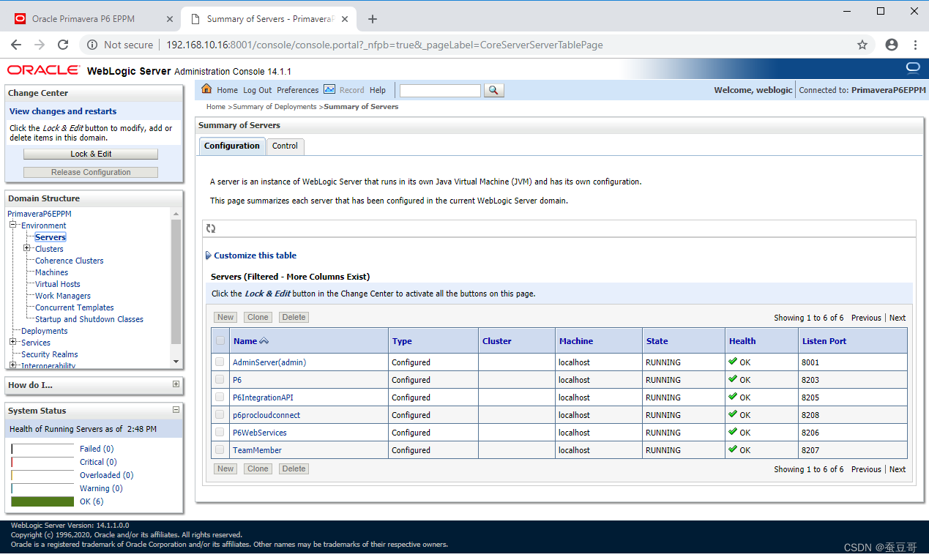
Task: Check the AdminServer(admin) row checkbox
Action: pos(220,362)
